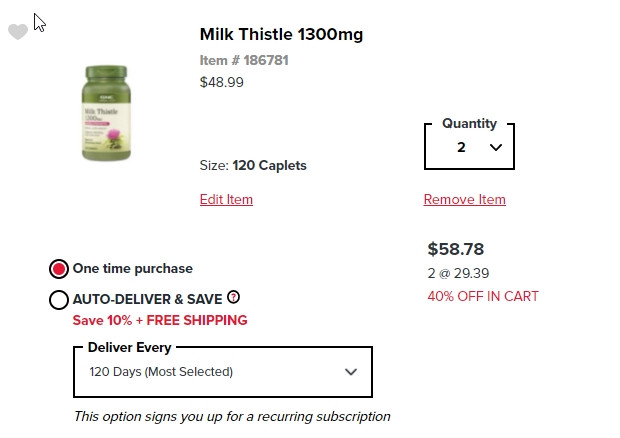The width and height of the screenshot is (620, 438).
Task: Select the One time purchase radio button
Action: pos(59,269)
